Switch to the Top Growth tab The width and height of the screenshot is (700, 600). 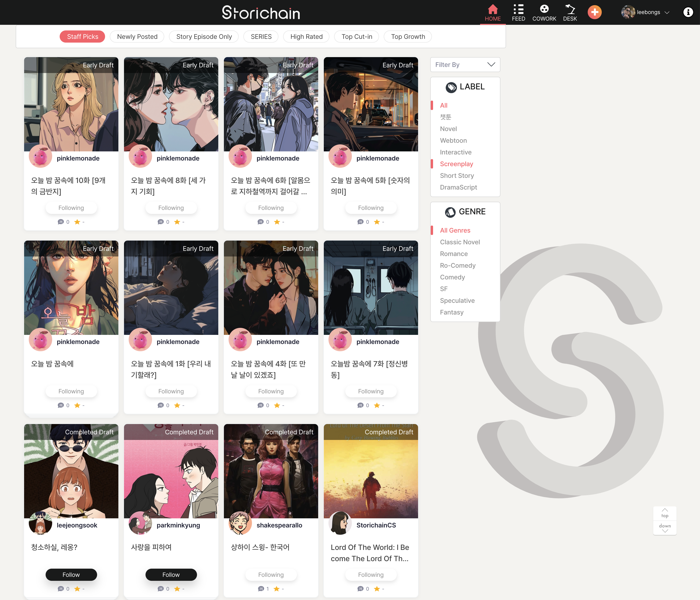408,37
